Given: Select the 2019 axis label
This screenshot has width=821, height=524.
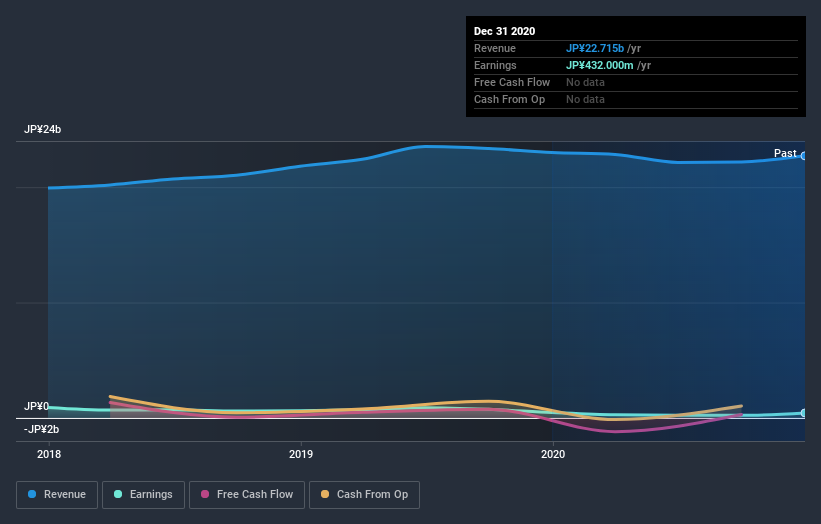Looking at the screenshot, I should [x=301, y=454].
